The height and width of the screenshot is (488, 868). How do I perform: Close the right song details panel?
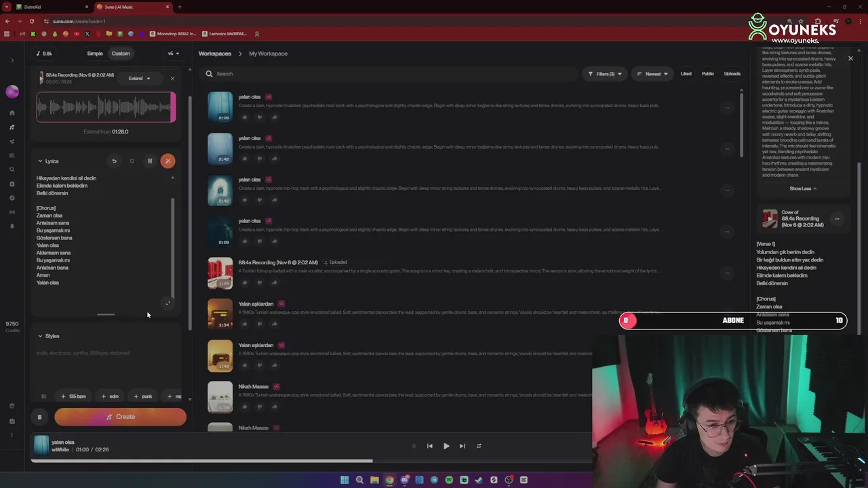pyautogui.click(x=850, y=58)
